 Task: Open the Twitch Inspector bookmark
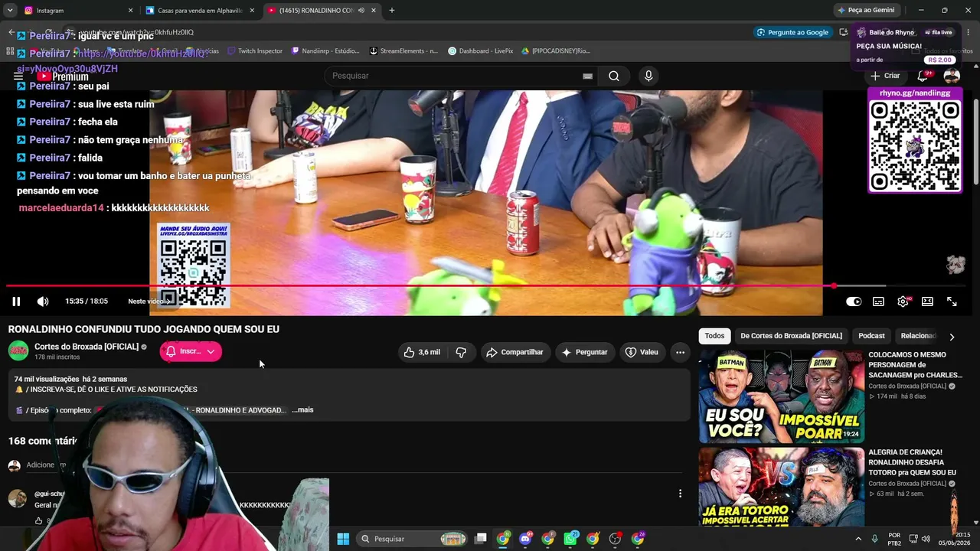[x=255, y=51]
